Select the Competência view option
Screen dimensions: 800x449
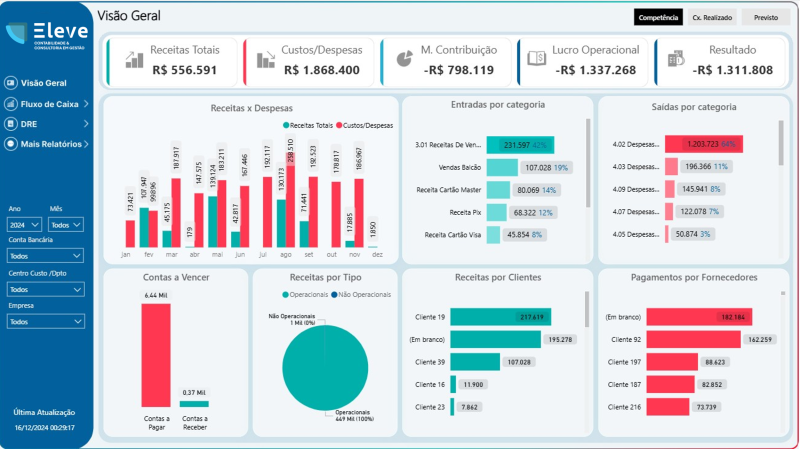pyautogui.click(x=658, y=17)
